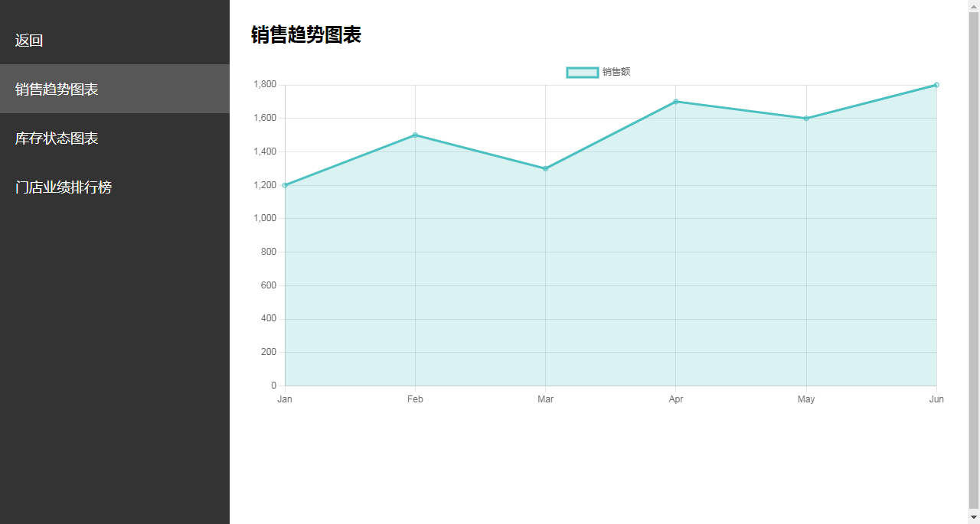The width and height of the screenshot is (980, 524).
Task: Click the Jan data point on the line
Action: pos(285,185)
